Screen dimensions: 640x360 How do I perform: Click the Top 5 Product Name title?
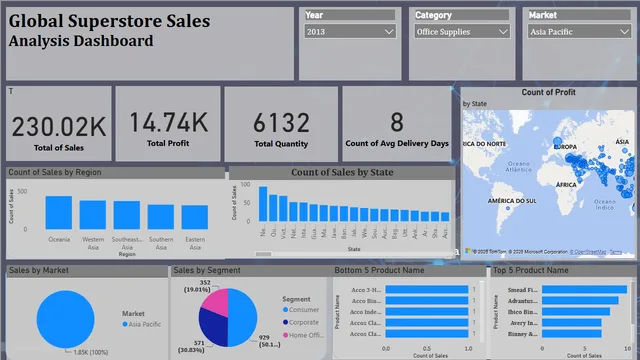coord(531,270)
